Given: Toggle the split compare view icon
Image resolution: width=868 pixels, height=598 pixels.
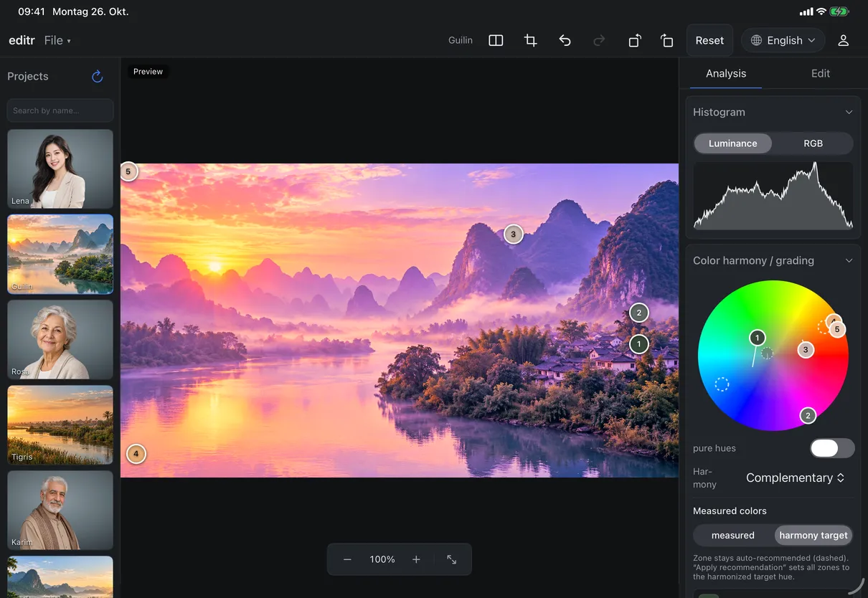Looking at the screenshot, I should pos(496,41).
